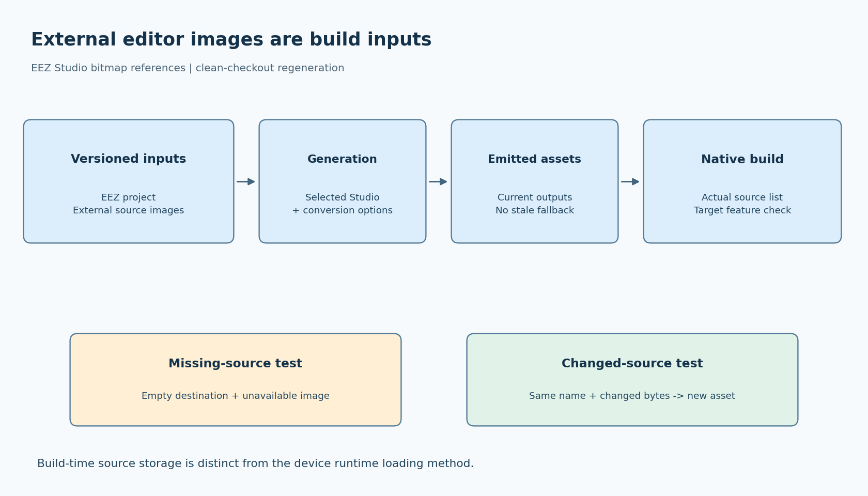This screenshot has width=868, height=496.
Task: Select the 'Changed-source test' heading
Action: click(632, 364)
